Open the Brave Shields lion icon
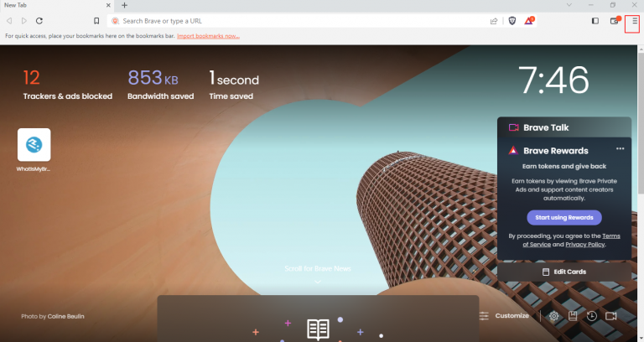Image resolution: width=644 pixels, height=342 pixels. coord(512,20)
